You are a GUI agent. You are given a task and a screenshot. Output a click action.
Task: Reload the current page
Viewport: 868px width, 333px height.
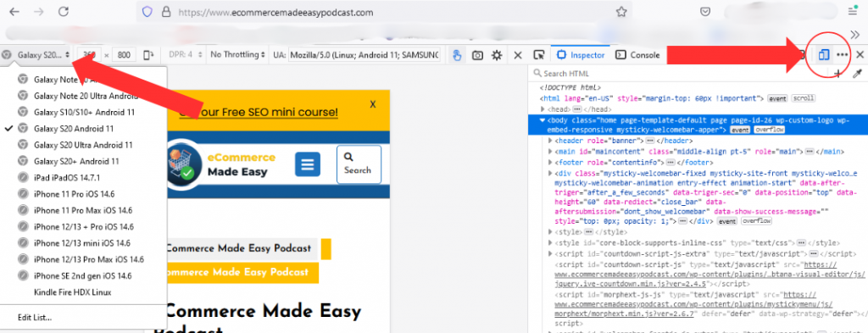tap(64, 12)
